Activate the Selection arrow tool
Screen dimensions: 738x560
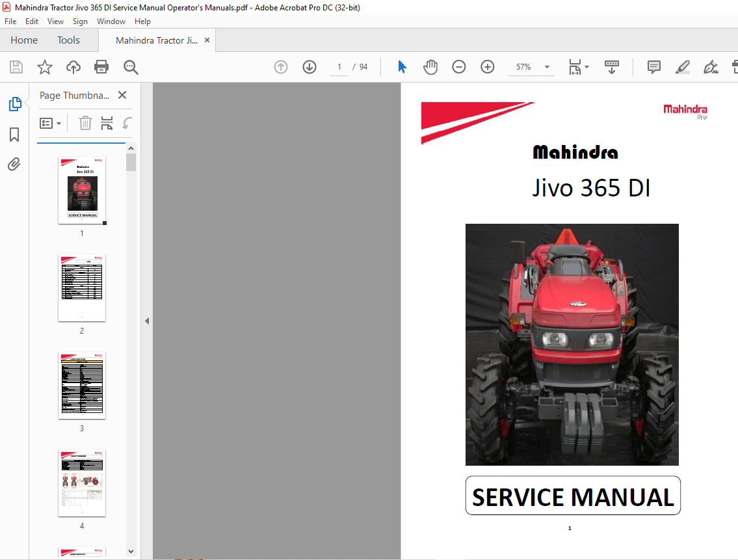tap(402, 67)
